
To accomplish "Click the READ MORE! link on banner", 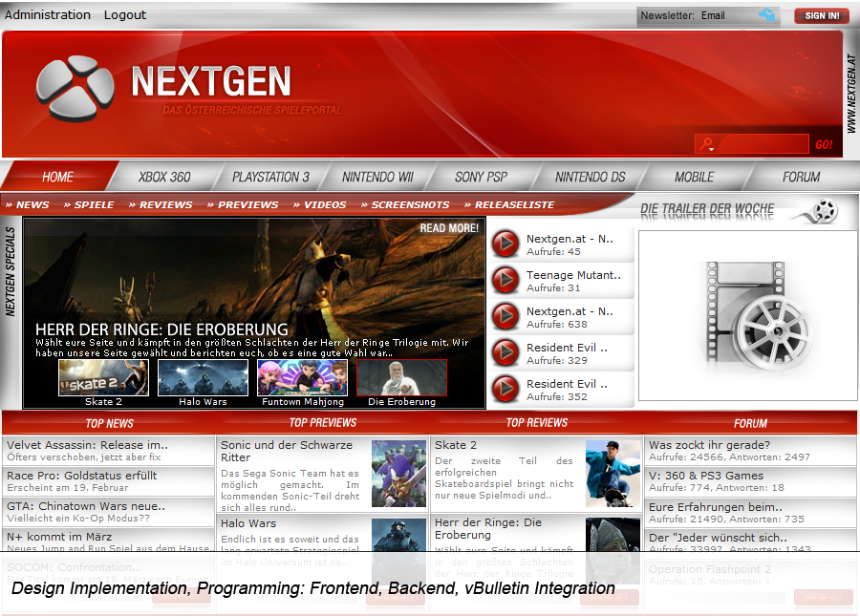I will point(449,228).
